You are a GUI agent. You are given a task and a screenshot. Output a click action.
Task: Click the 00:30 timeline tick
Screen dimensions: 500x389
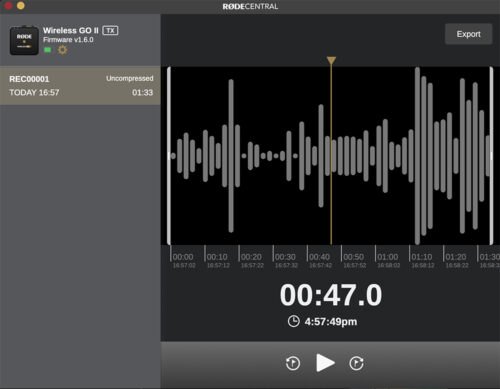tap(285, 257)
